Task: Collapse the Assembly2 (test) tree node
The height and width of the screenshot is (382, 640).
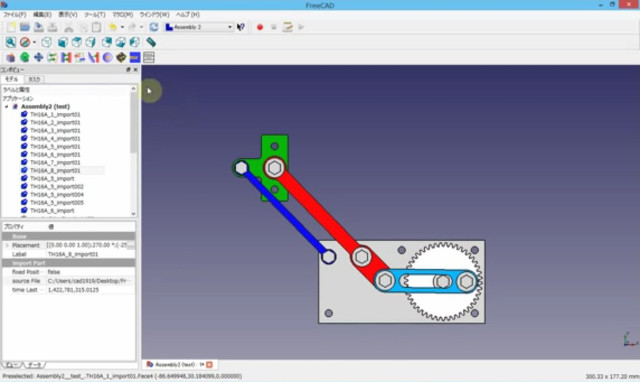Action: tap(7, 107)
